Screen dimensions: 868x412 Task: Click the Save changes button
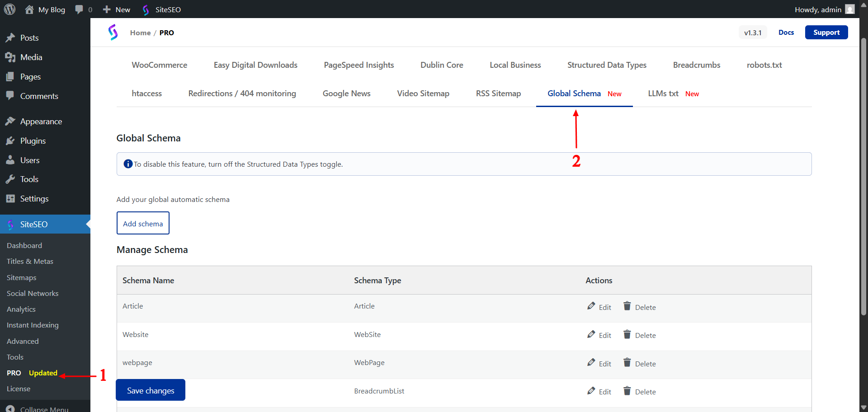pyautogui.click(x=151, y=390)
